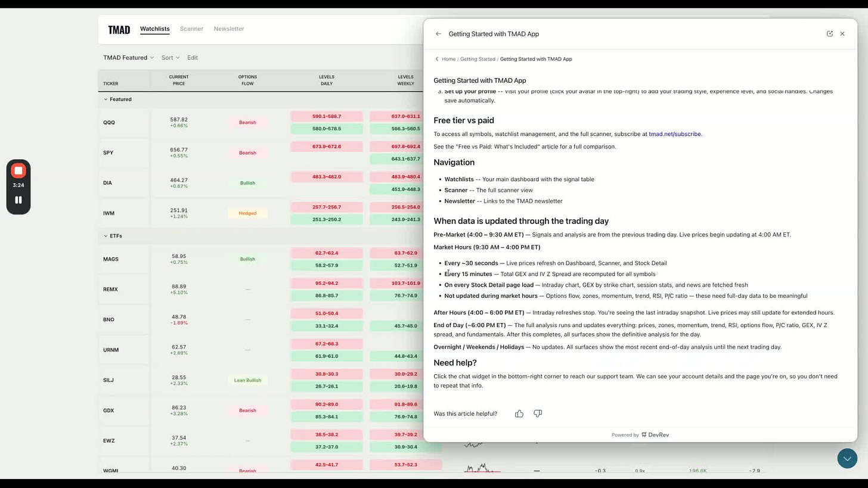Screen dimensions: 868x488
Task: Collapse the Featured group section
Action: pyautogui.click(x=117, y=100)
